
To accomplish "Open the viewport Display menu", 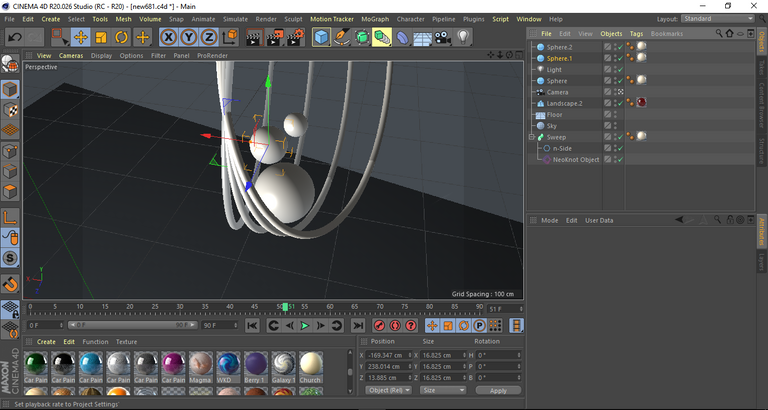I will click(101, 55).
